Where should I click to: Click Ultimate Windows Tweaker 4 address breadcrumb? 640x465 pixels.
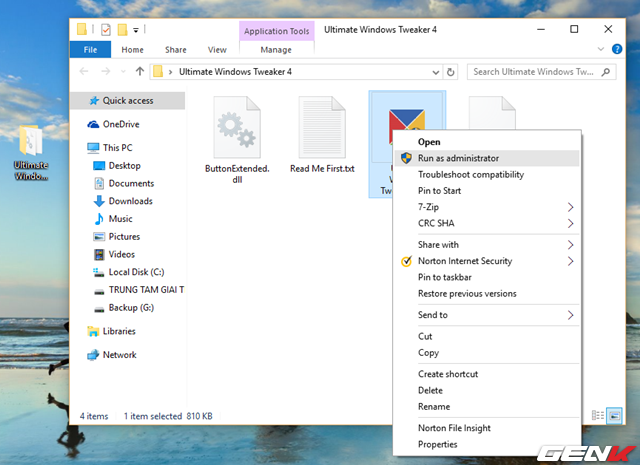[235, 72]
